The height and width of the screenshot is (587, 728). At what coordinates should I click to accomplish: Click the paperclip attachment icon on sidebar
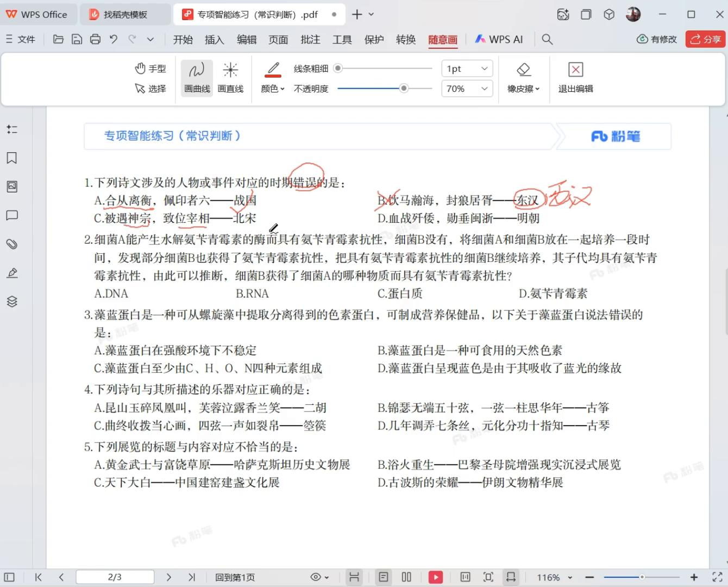[x=12, y=244]
